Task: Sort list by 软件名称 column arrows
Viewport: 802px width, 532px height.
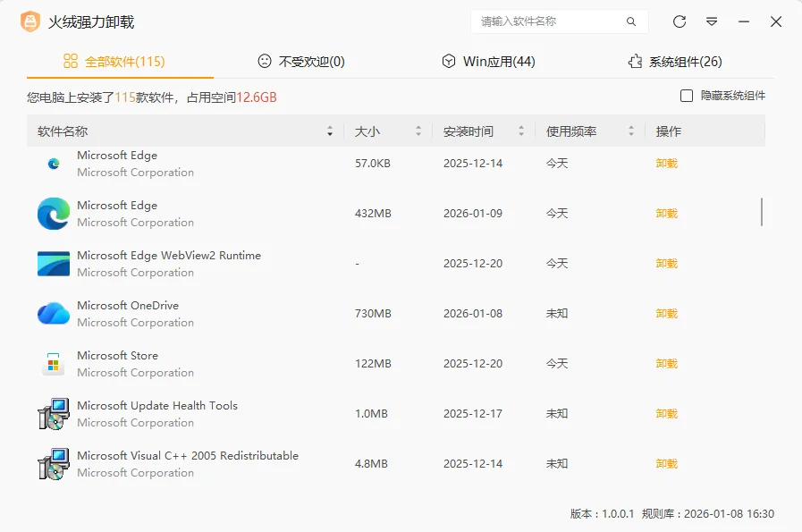Action: coord(330,131)
